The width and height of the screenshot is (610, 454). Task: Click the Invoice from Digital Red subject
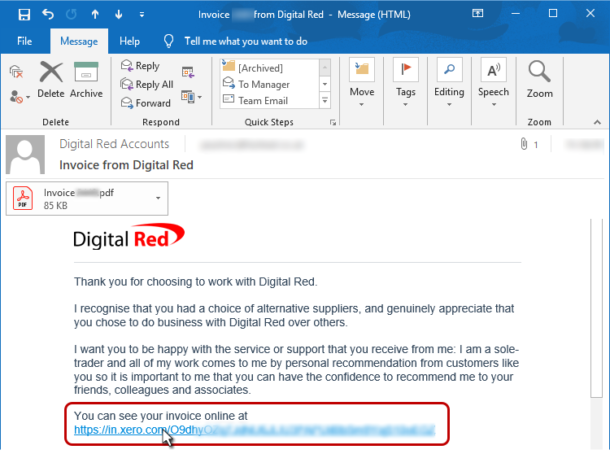pyautogui.click(x=126, y=165)
